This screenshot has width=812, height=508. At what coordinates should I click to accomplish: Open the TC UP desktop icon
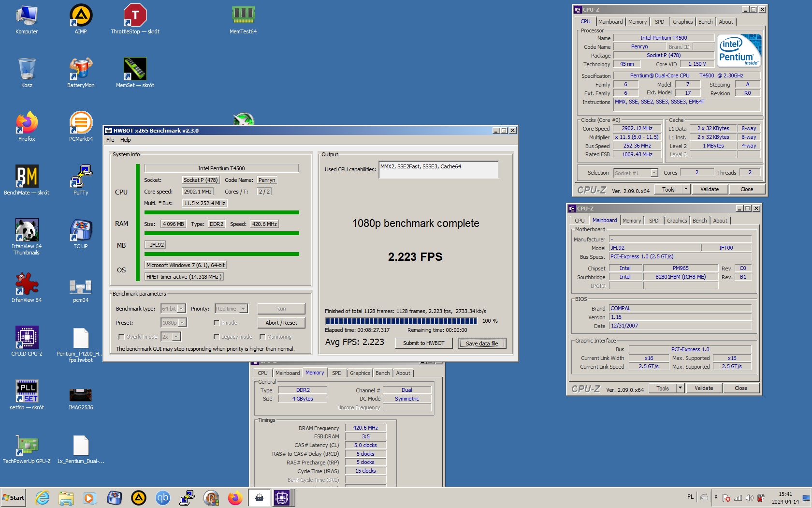[x=81, y=234]
